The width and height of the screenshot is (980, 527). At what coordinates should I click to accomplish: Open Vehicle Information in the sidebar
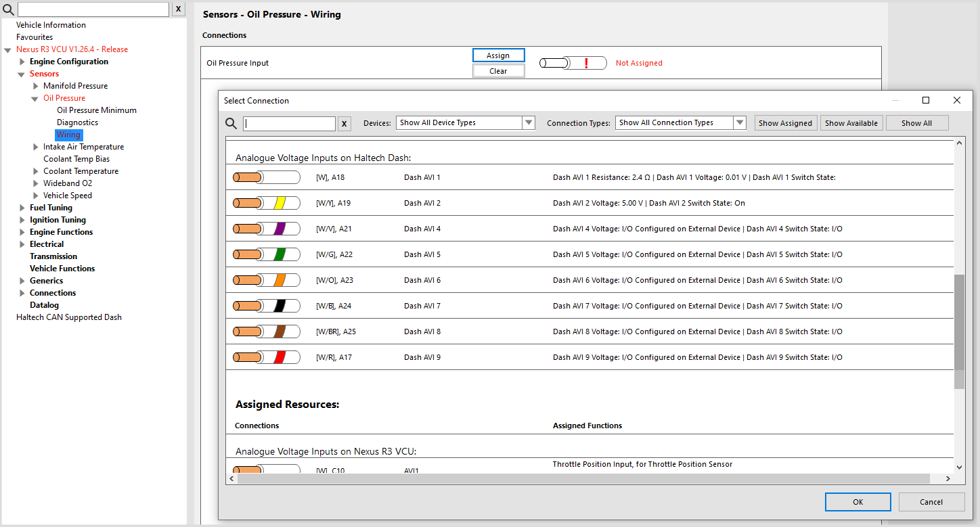pyautogui.click(x=51, y=25)
